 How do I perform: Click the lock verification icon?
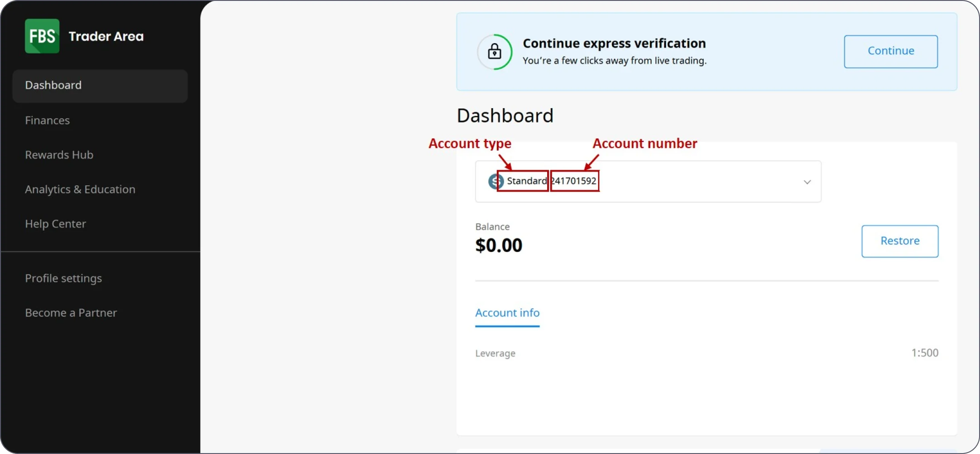[x=495, y=52]
